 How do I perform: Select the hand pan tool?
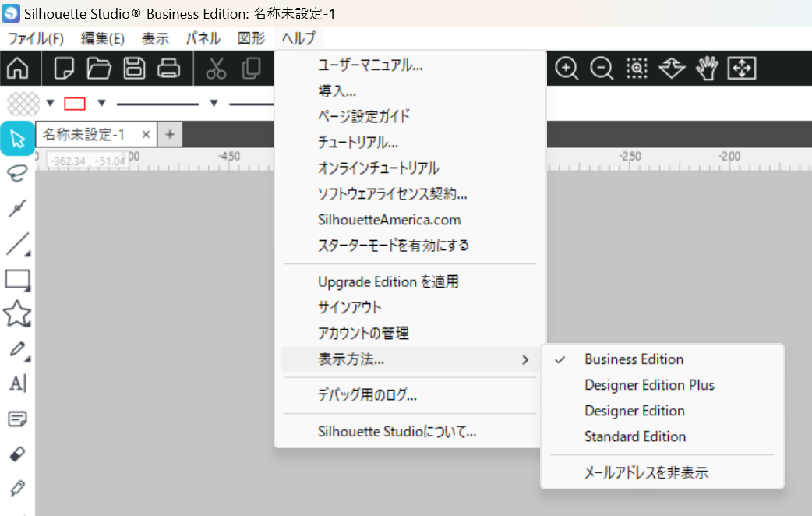pyautogui.click(x=707, y=68)
